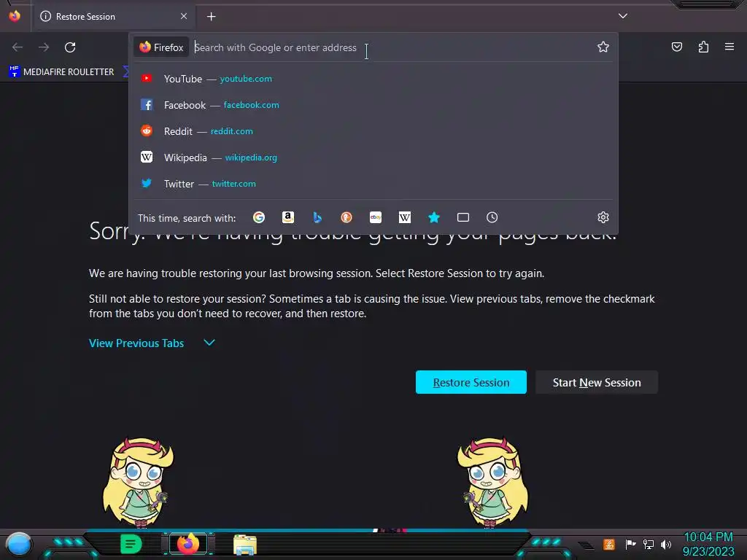Choose YouTube suggestion youtube.com

point(373,79)
